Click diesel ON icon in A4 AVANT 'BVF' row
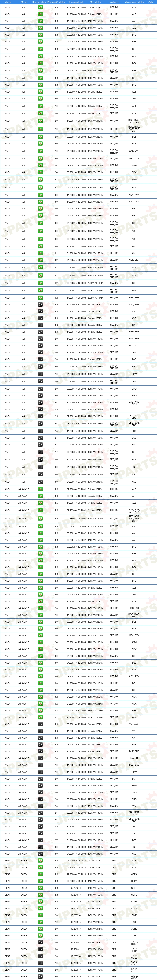The image size is (157, 980). pos(40,779)
